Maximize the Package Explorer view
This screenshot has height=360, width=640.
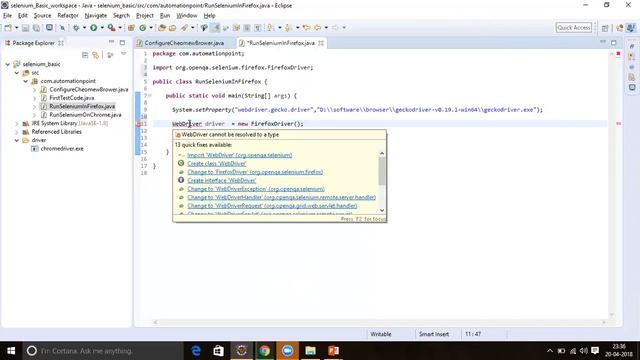point(122,42)
